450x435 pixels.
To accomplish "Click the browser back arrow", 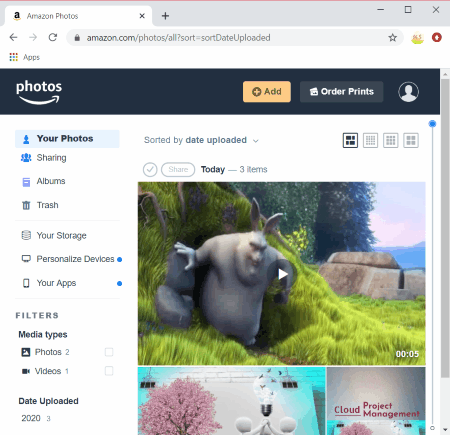I will coord(13,37).
